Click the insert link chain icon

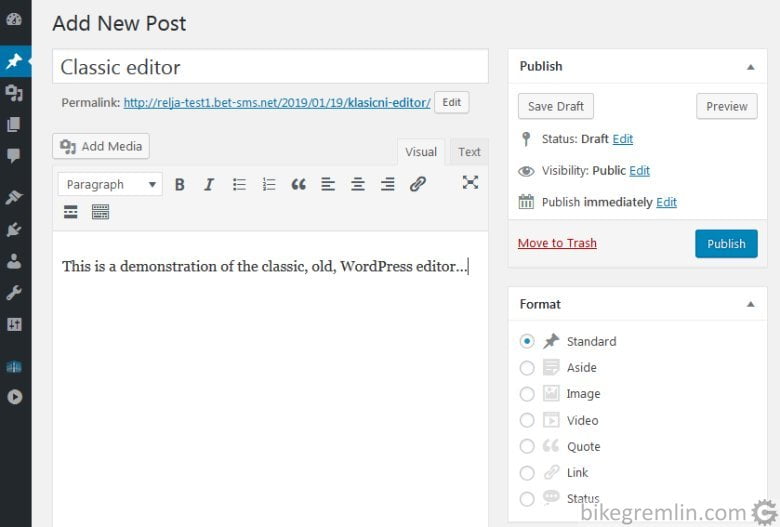pyautogui.click(x=417, y=185)
